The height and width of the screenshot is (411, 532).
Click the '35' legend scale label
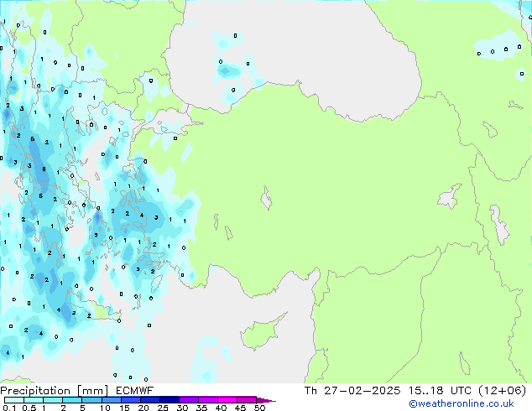(201, 408)
